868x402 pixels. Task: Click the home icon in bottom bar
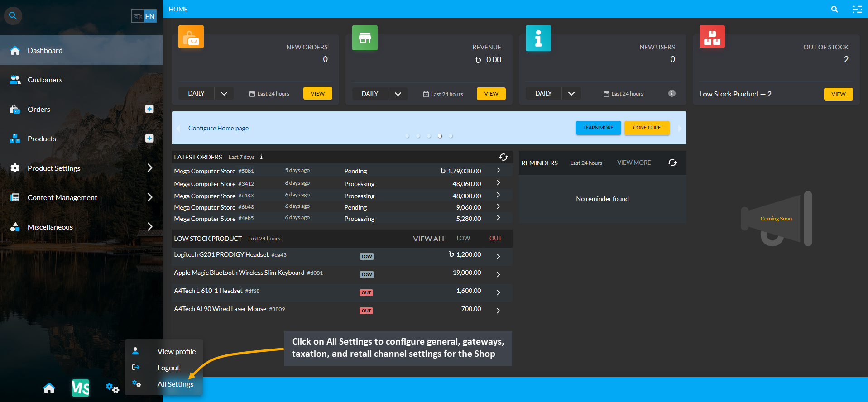click(49, 388)
